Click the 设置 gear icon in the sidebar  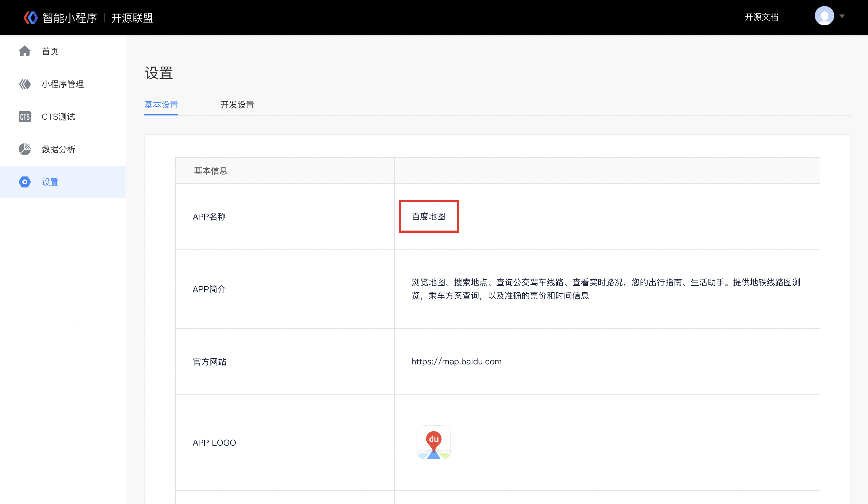point(25,182)
